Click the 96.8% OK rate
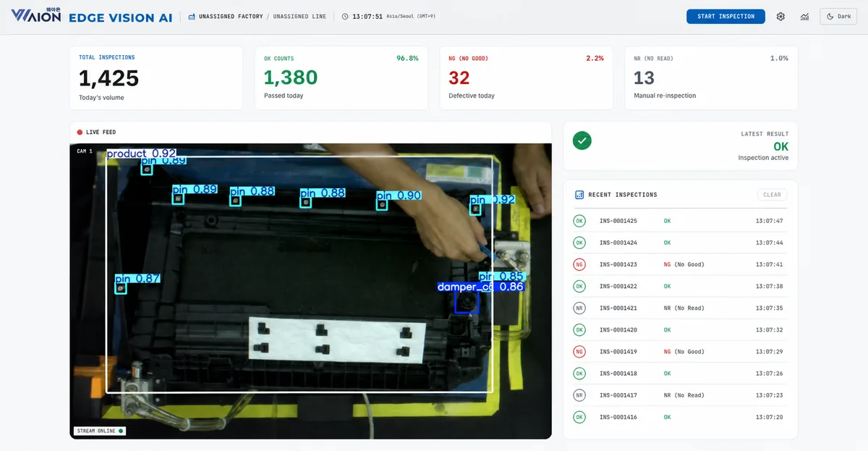The width and height of the screenshot is (868, 451). click(407, 58)
